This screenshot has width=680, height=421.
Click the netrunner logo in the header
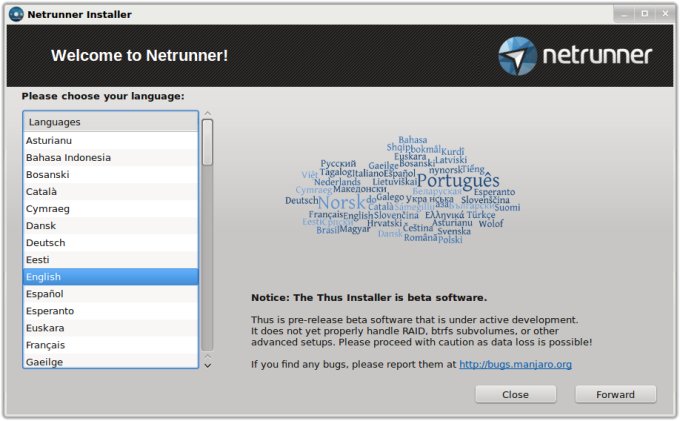(x=575, y=56)
